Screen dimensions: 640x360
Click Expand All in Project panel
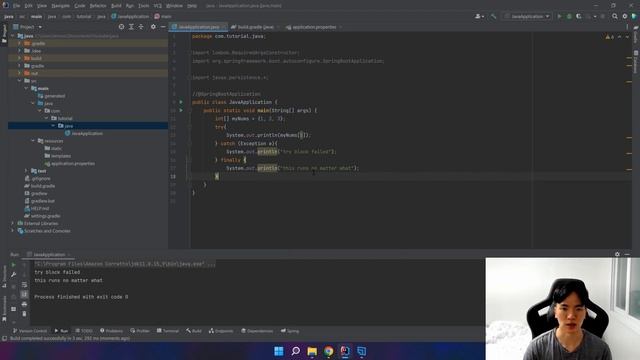(x=131, y=27)
